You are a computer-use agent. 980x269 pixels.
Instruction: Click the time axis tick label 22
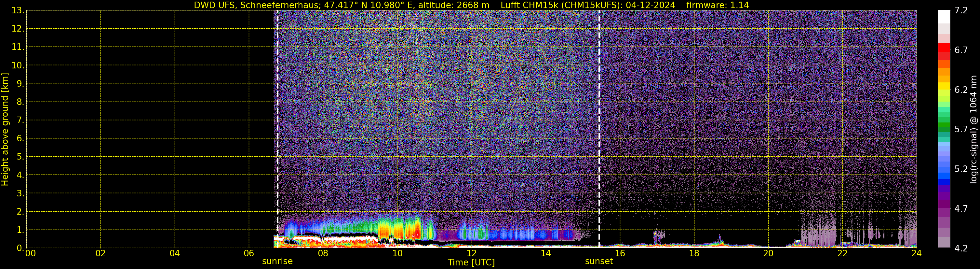click(842, 253)
